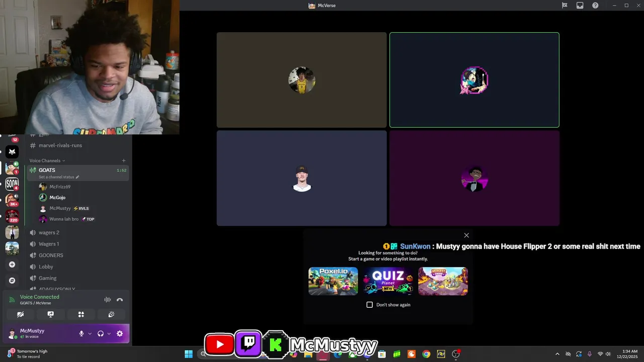644x362 pixels.
Task: Collapse the Voice Channels category
Action: (47, 161)
